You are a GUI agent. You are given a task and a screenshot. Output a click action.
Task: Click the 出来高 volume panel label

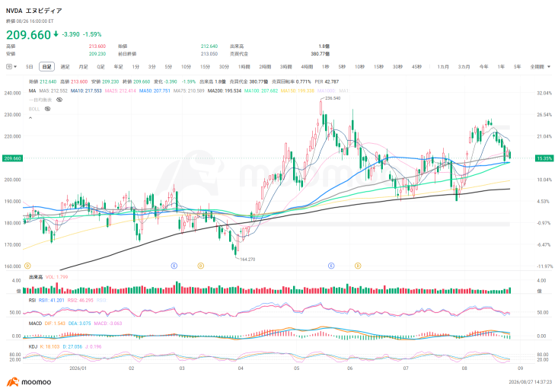click(36, 277)
